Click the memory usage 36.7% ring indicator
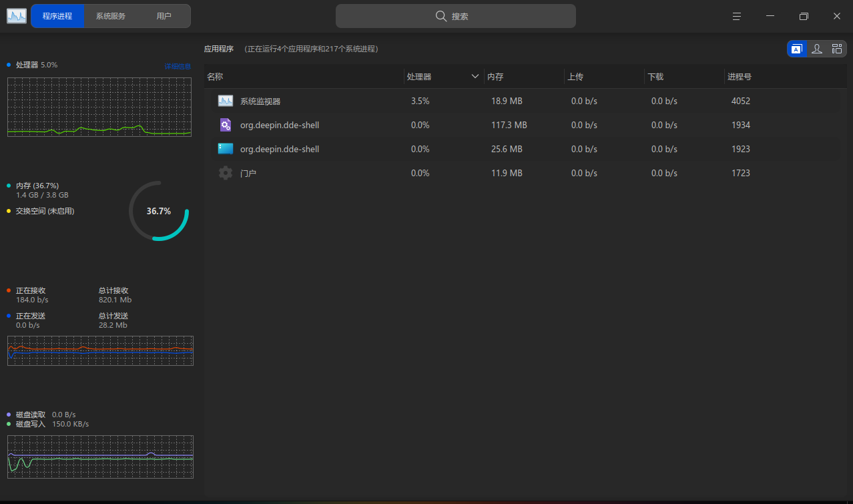 [x=159, y=211]
